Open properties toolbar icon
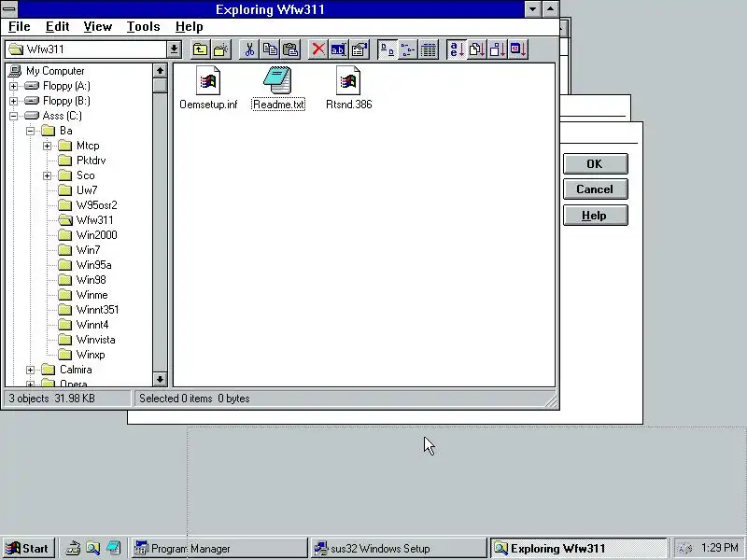This screenshot has width=747, height=560. (x=359, y=49)
